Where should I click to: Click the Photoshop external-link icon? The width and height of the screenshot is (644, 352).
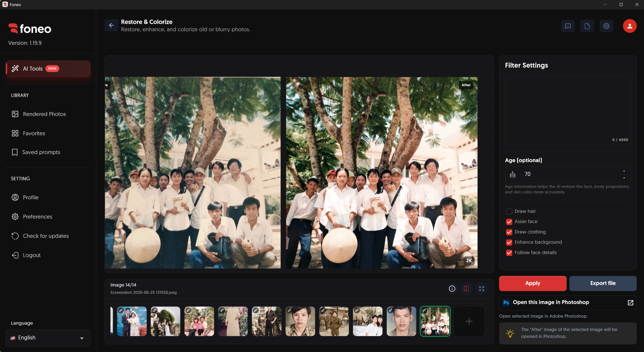(x=630, y=302)
